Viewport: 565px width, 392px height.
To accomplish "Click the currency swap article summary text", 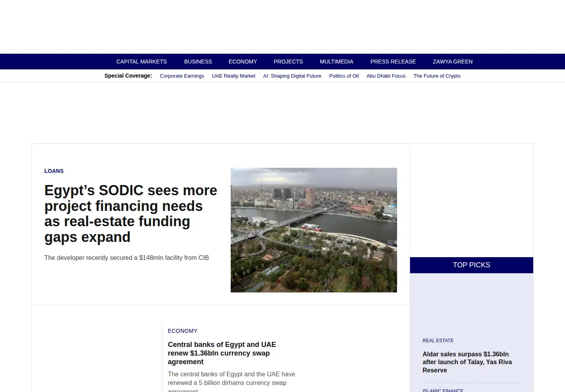I will pyautogui.click(x=231, y=381).
